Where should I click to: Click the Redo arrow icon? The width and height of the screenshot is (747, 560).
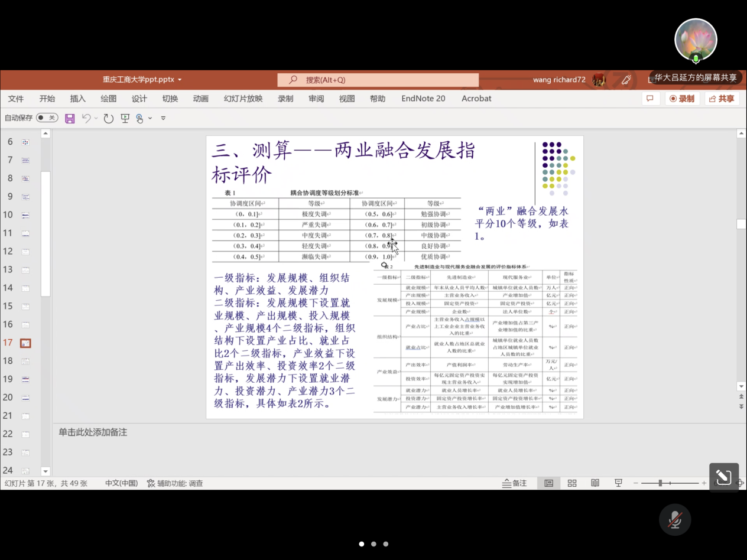(x=108, y=118)
